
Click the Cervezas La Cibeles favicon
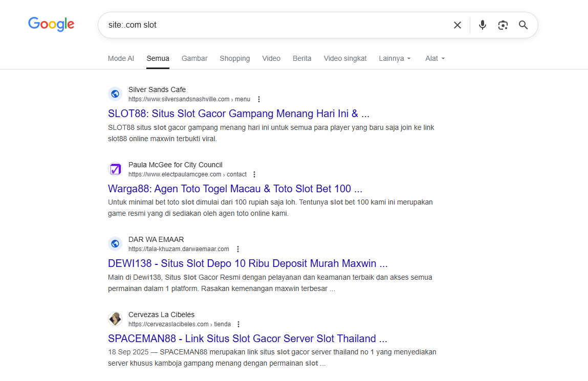pyautogui.click(x=115, y=319)
